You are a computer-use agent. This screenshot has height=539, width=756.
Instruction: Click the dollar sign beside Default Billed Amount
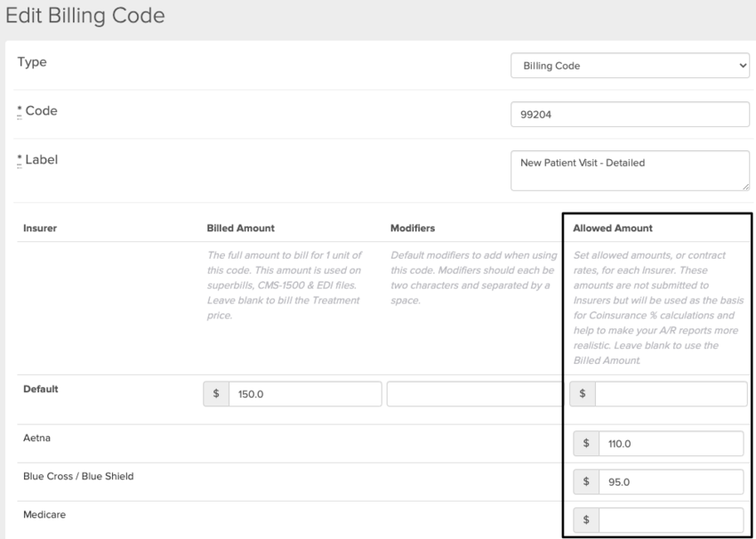point(216,394)
